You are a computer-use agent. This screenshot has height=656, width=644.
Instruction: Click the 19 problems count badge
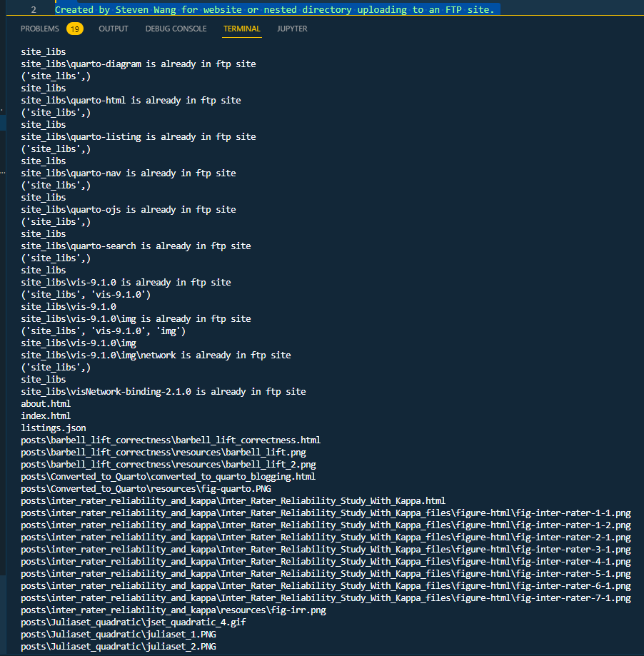tap(74, 29)
